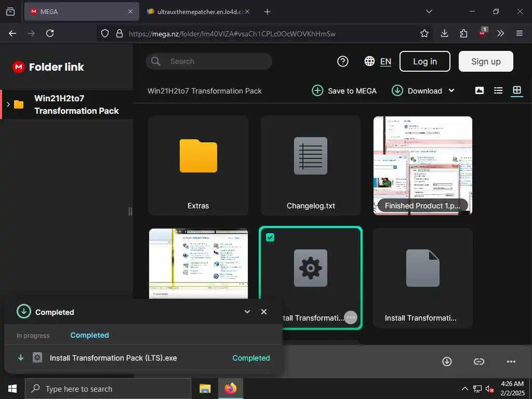Reload the current page

[x=50, y=33]
